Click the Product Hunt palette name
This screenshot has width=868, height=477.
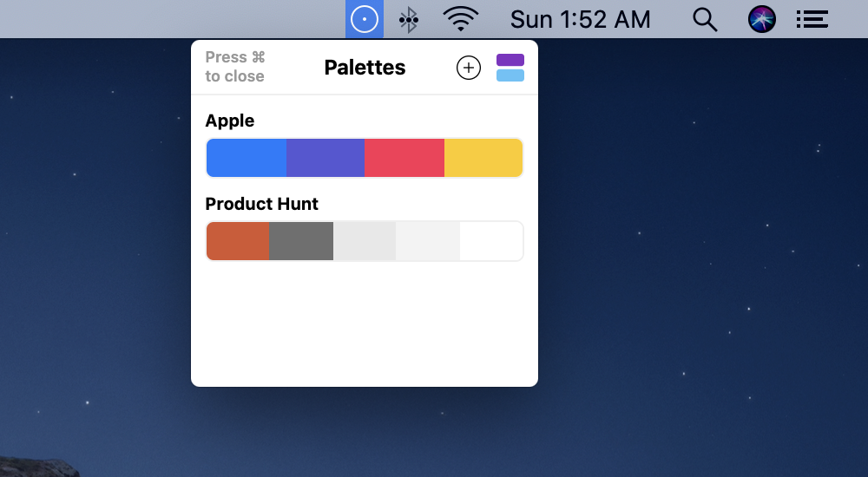[x=262, y=204]
